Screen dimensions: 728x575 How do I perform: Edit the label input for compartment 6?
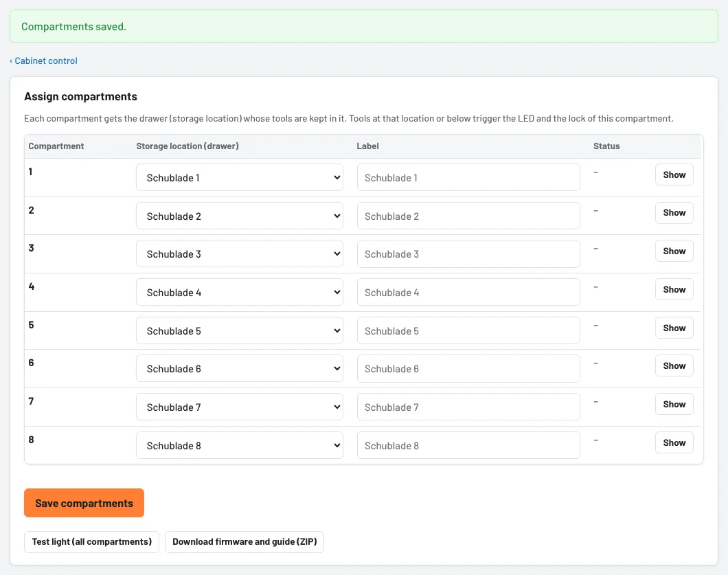click(468, 369)
